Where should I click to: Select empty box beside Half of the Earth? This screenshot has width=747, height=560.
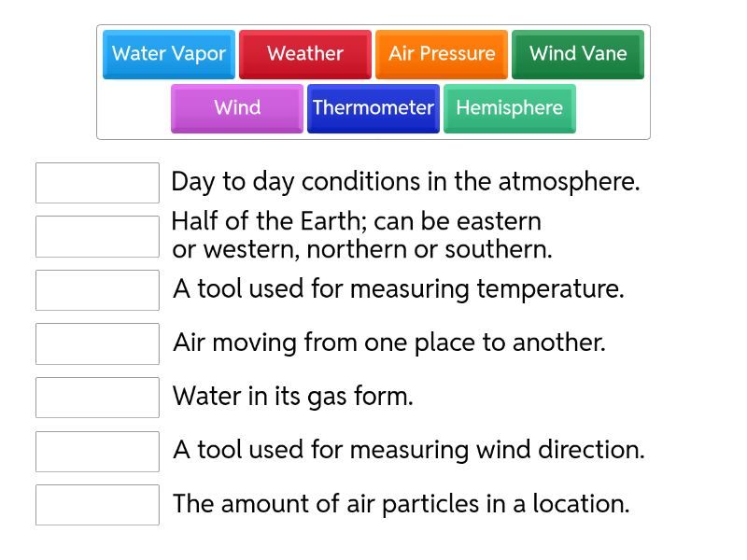pyautogui.click(x=97, y=237)
